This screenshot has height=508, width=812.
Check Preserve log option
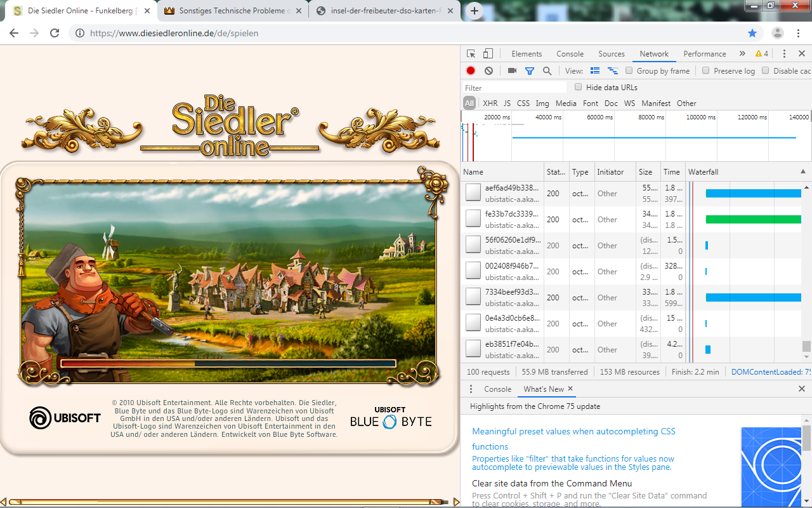[x=706, y=70]
